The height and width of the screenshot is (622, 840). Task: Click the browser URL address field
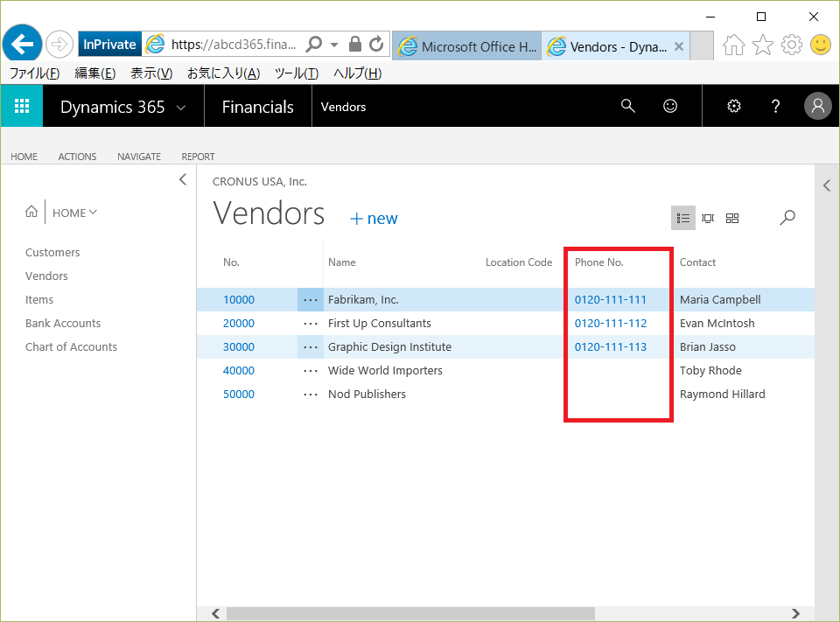pyautogui.click(x=234, y=45)
